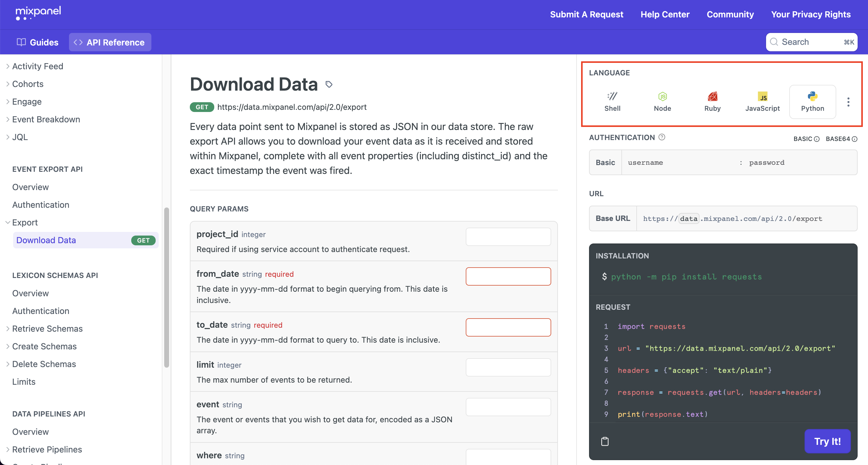This screenshot has height=465, width=868.
Task: Switch authentication to BASIC mode
Action: (x=806, y=139)
